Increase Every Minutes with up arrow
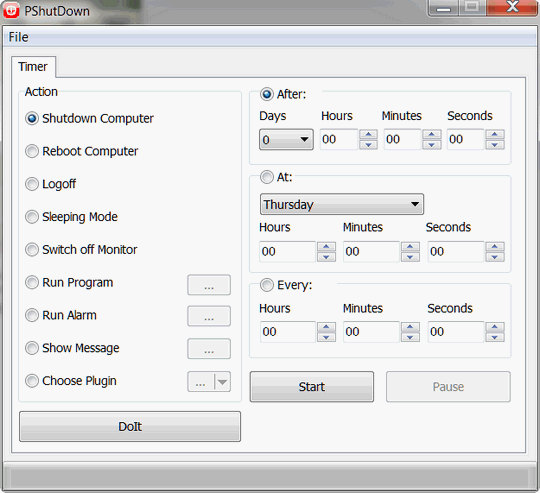The width and height of the screenshot is (540, 493). coord(410,327)
